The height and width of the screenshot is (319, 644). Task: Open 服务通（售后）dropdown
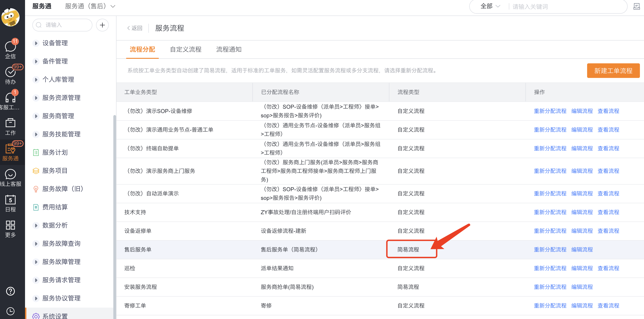pyautogui.click(x=90, y=6)
